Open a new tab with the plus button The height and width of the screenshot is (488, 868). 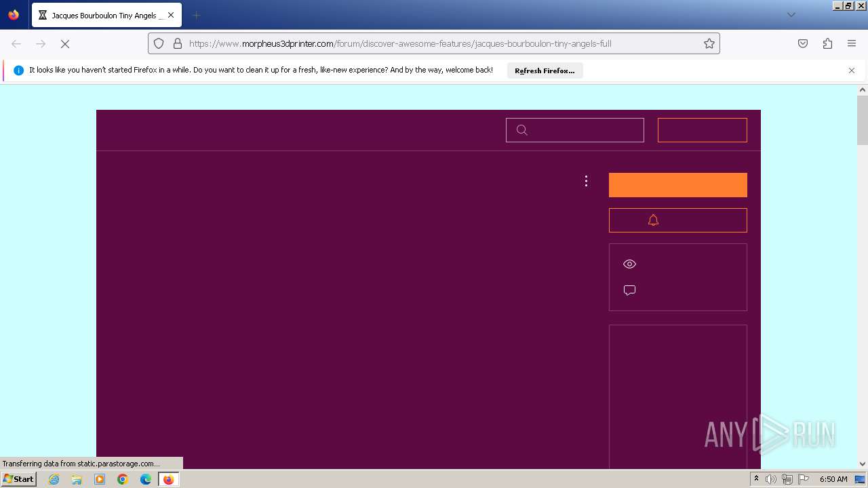(x=196, y=15)
